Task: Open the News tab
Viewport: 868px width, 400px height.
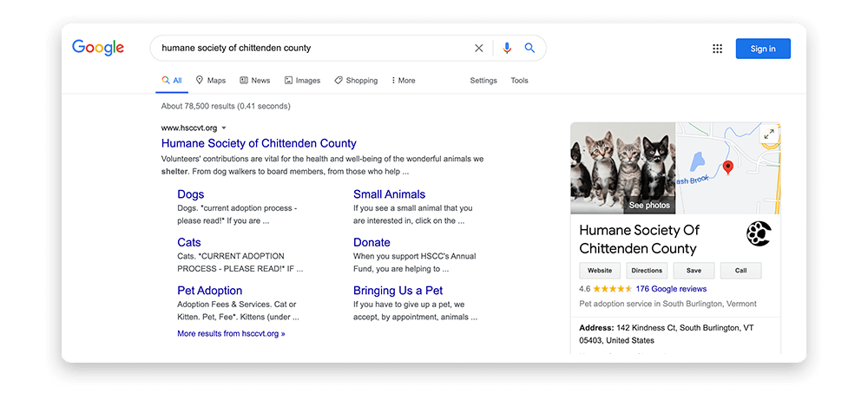Action: click(254, 80)
